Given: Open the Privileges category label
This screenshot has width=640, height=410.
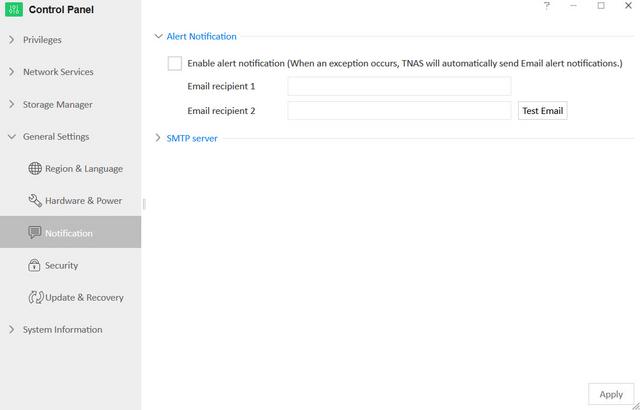Looking at the screenshot, I should pos(42,40).
